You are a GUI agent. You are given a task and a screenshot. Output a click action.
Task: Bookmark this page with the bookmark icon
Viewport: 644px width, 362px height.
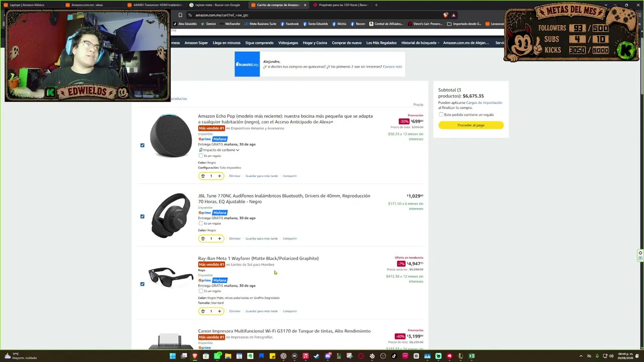[180, 15]
